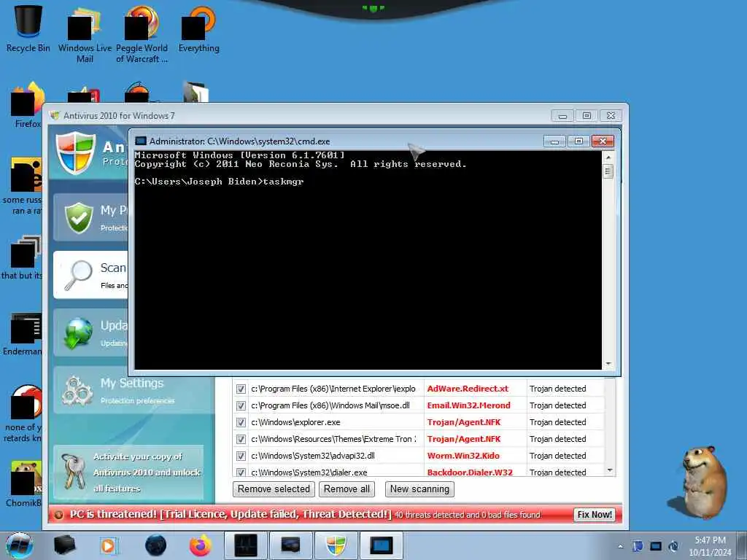Switch to the cmd.exe taskbar button
This screenshot has width=747, height=560.
coord(381,545)
